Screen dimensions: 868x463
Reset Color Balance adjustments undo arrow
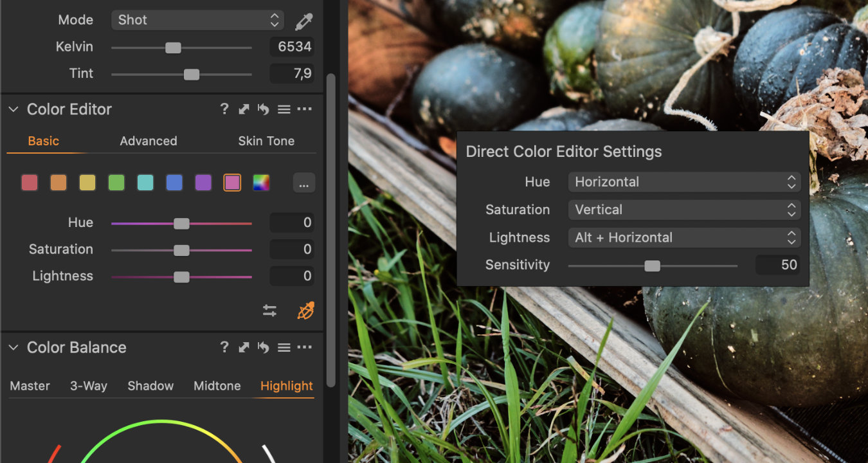[x=263, y=347]
